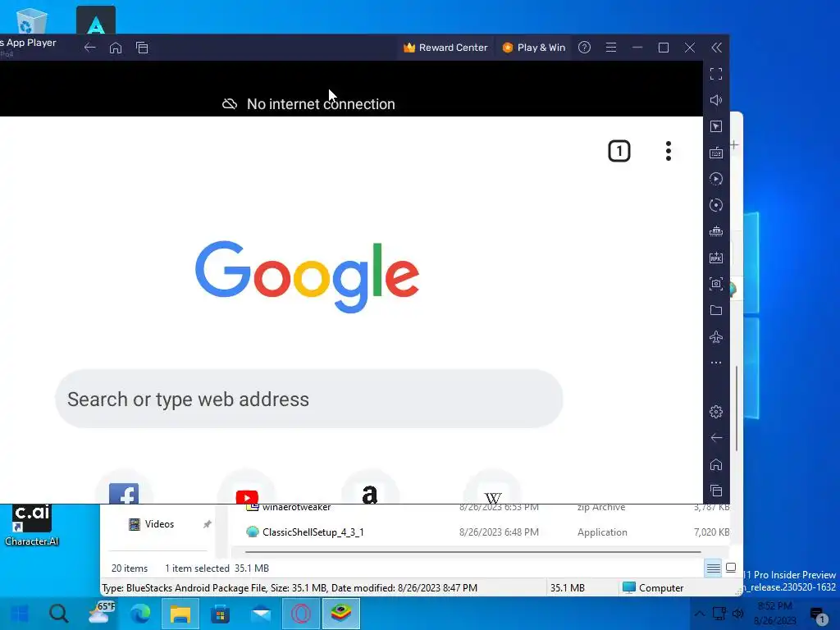Open the Amazon shortcut tile

tap(370, 489)
